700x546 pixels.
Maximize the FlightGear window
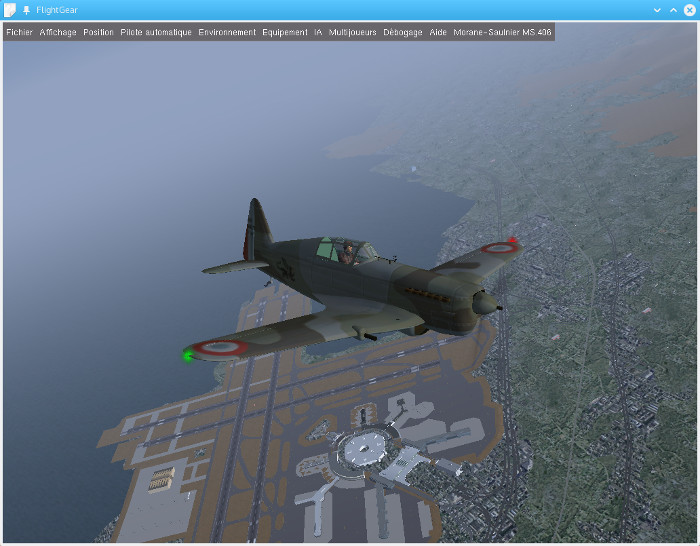coord(673,9)
